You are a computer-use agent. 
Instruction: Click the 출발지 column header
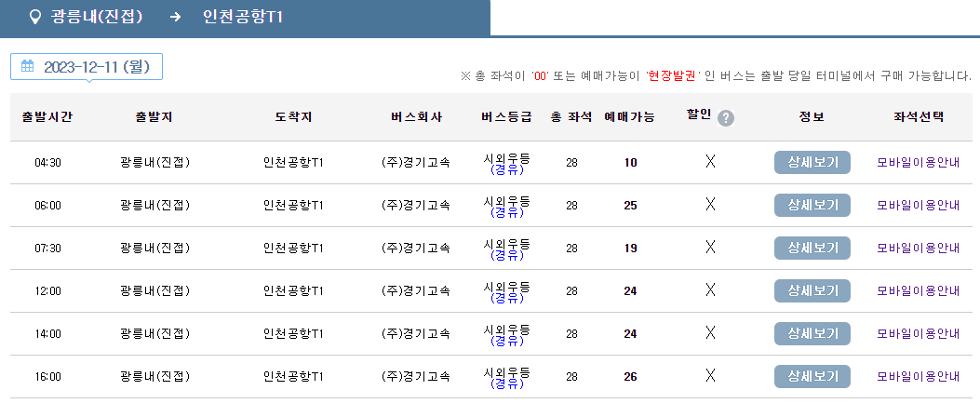click(154, 117)
